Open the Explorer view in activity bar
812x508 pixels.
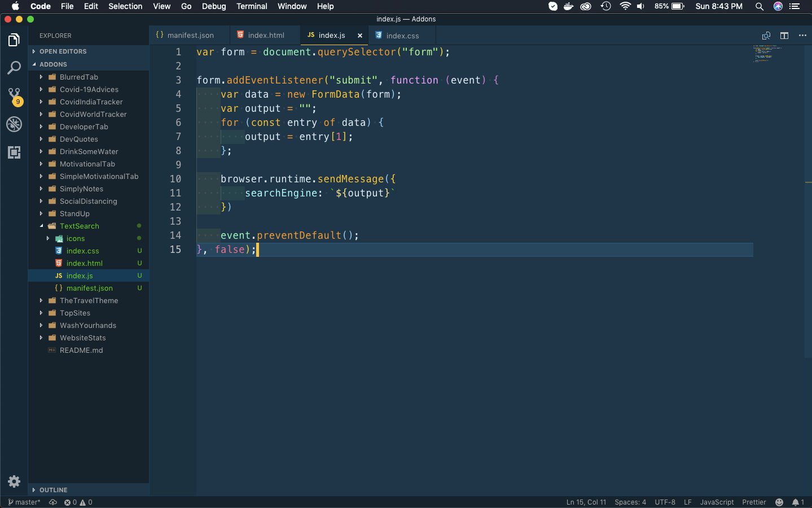coord(14,40)
